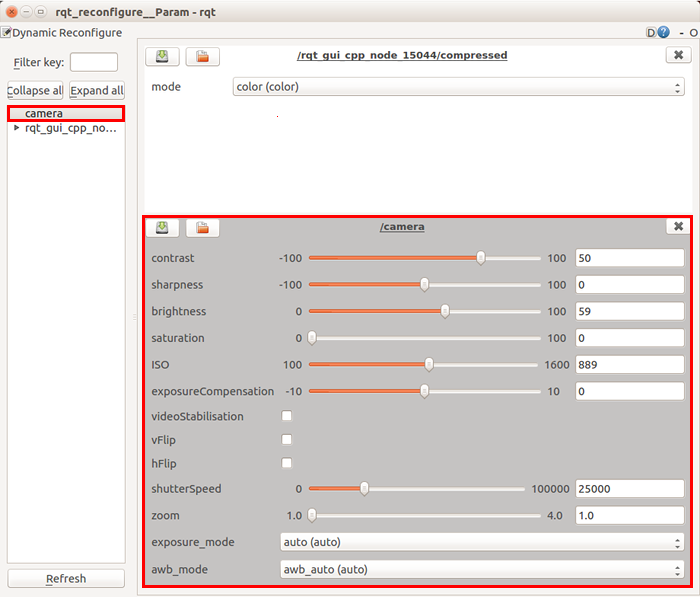Click the Expand all button
This screenshot has height=597, width=700.
tap(97, 91)
